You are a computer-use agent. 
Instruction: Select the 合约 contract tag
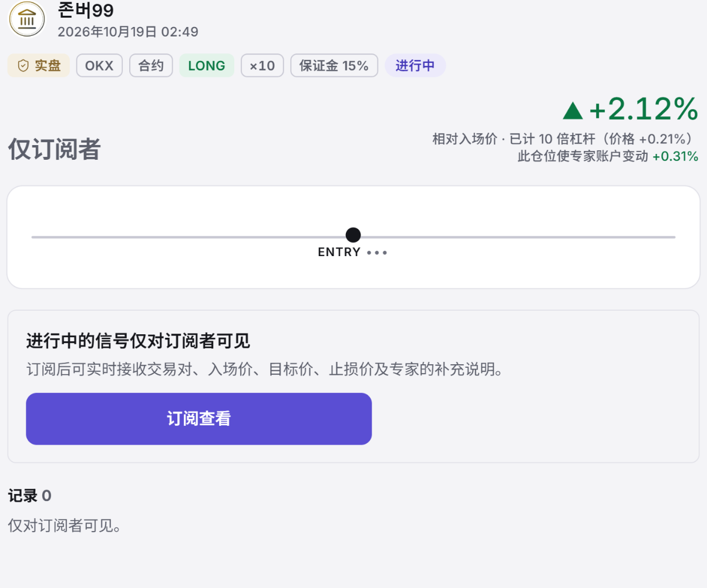tap(151, 66)
